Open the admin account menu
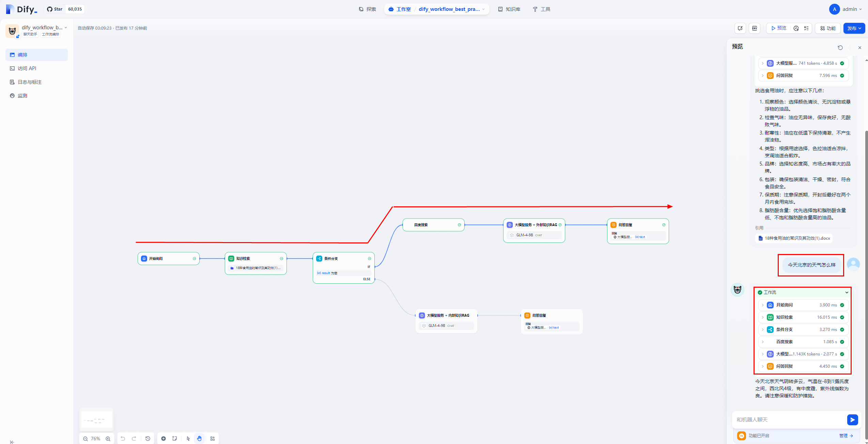The image size is (868, 444). [x=846, y=9]
